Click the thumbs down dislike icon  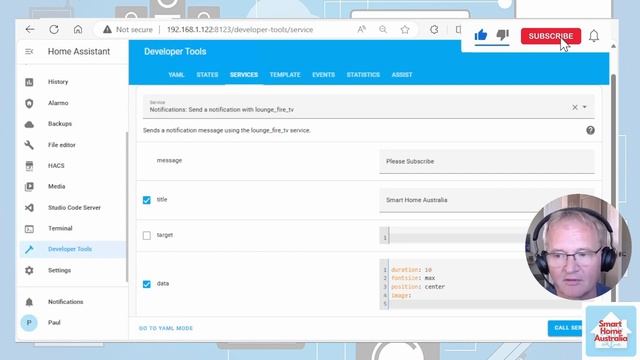click(x=502, y=35)
